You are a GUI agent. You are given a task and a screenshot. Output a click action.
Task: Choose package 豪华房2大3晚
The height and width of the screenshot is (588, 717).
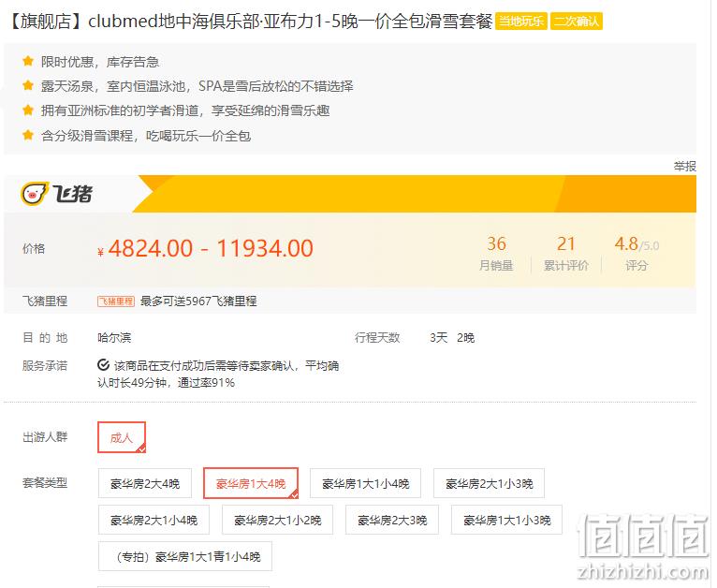[x=392, y=520]
